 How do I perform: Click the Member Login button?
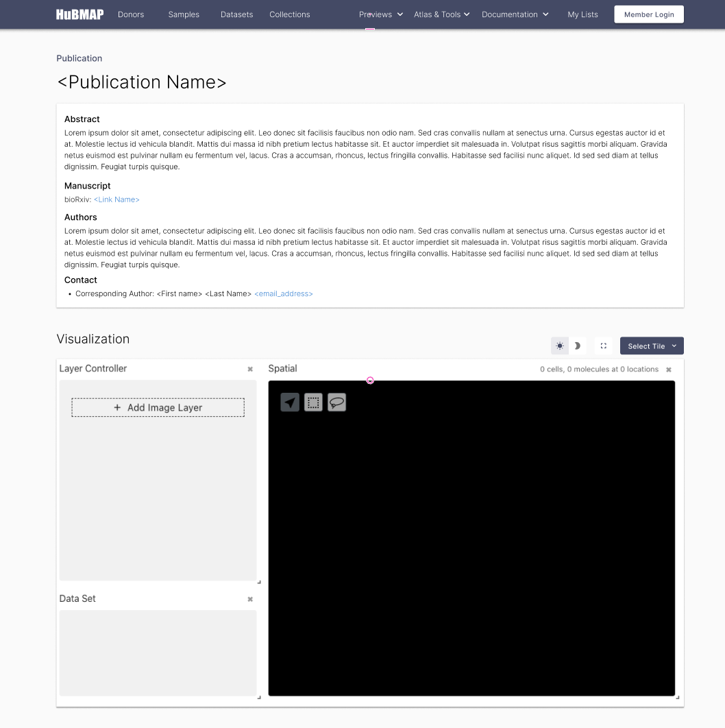648,14
